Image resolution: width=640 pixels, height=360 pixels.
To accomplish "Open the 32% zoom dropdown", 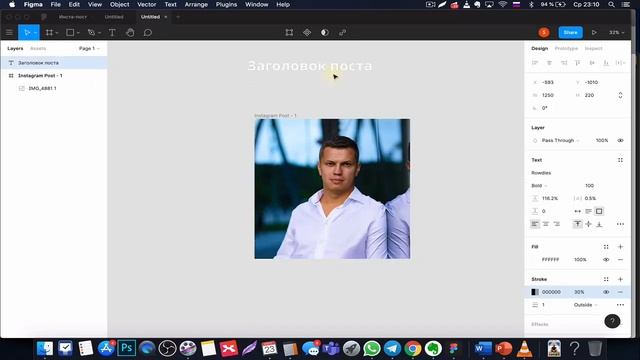I will click(x=616, y=32).
